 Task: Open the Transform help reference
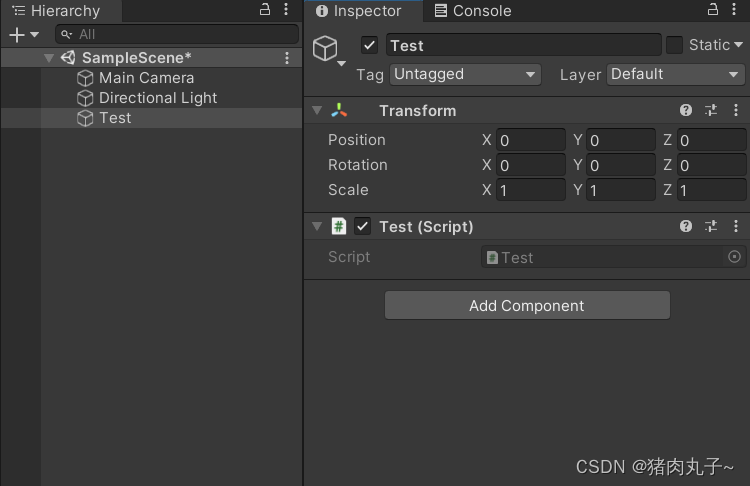[686, 110]
